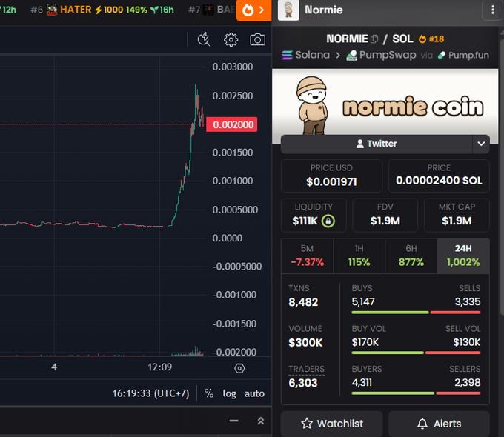
Task: Click the Normie token avatar thumbnail
Action: click(x=288, y=10)
